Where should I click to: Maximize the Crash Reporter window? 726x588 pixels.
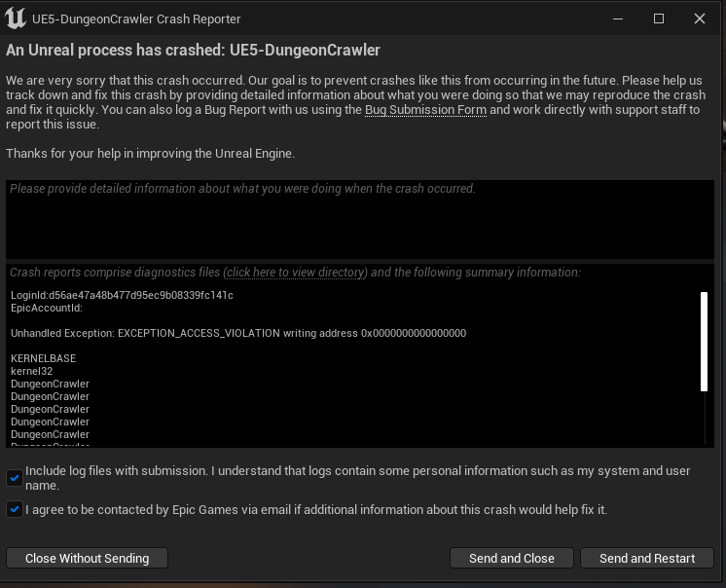(659, 18)
